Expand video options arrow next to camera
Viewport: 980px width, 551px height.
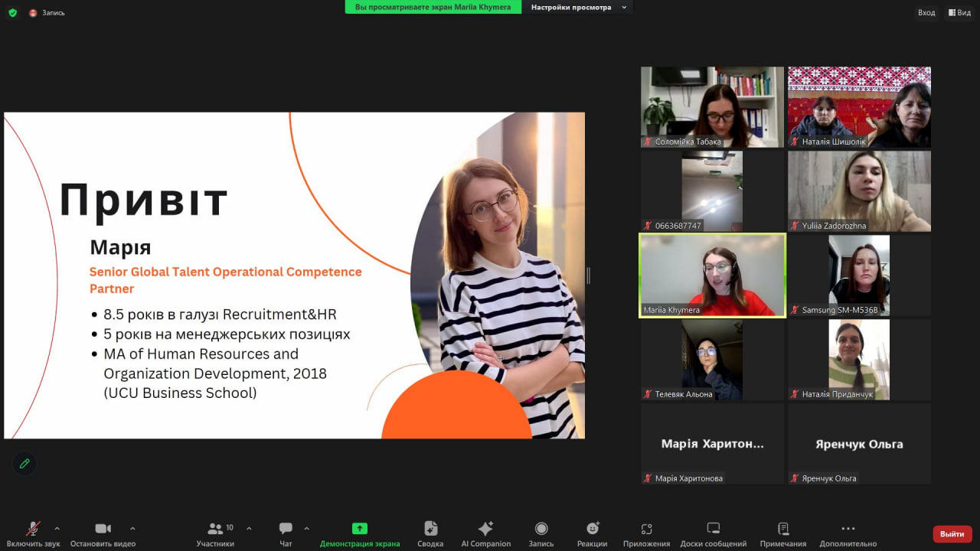[132, 529]
